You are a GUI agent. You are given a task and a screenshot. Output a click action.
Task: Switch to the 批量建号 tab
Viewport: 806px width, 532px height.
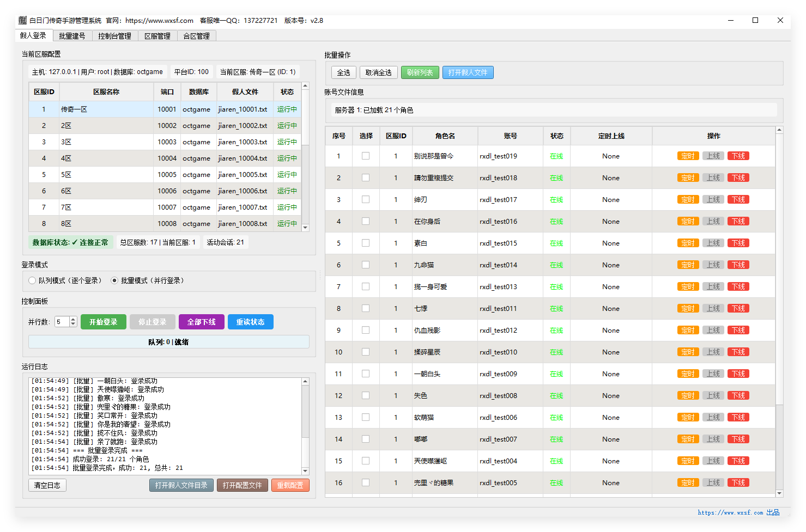(72, 36)
